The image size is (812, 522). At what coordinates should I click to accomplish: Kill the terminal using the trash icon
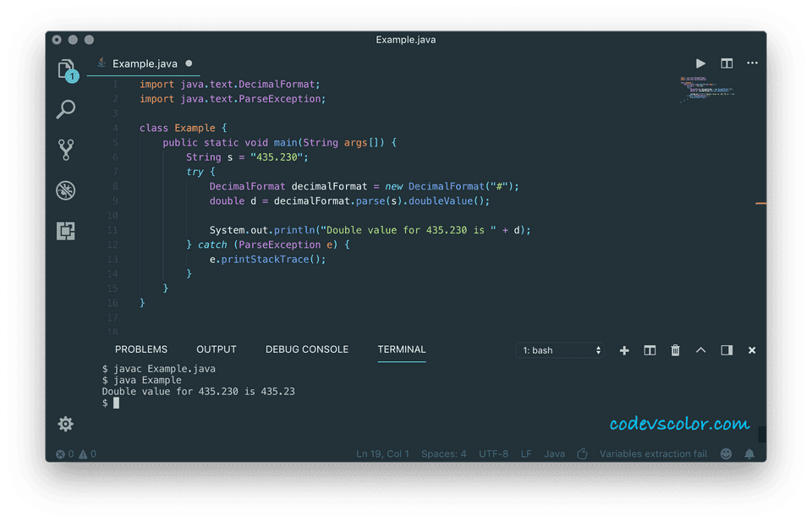tap(675, 349)
